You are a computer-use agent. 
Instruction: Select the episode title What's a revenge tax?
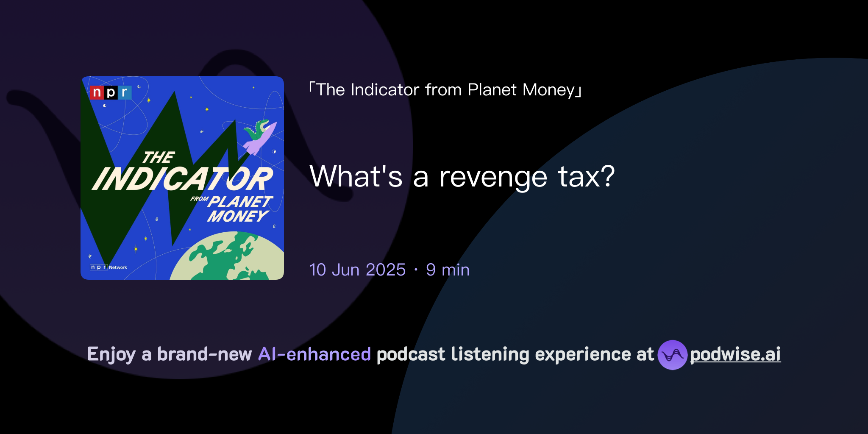coord(462,175)
